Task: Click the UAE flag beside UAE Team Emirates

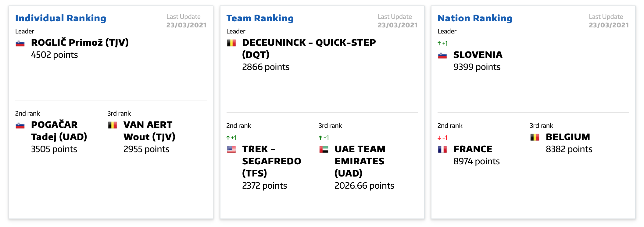Action: tap(324, 149)
